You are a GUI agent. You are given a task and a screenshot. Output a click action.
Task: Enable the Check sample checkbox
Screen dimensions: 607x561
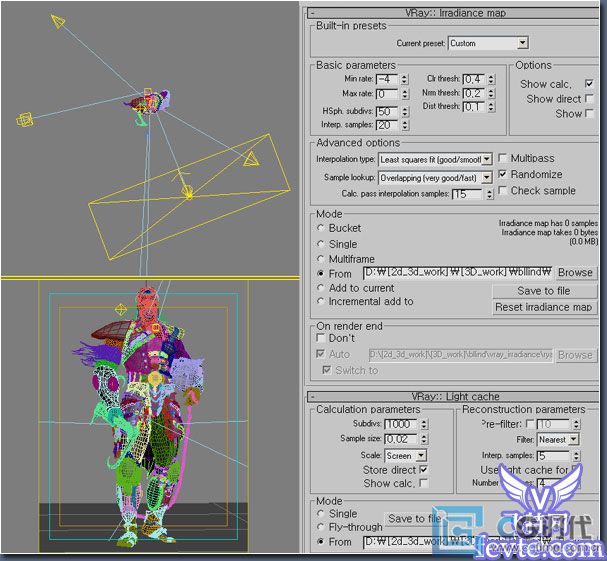[502, 190]
